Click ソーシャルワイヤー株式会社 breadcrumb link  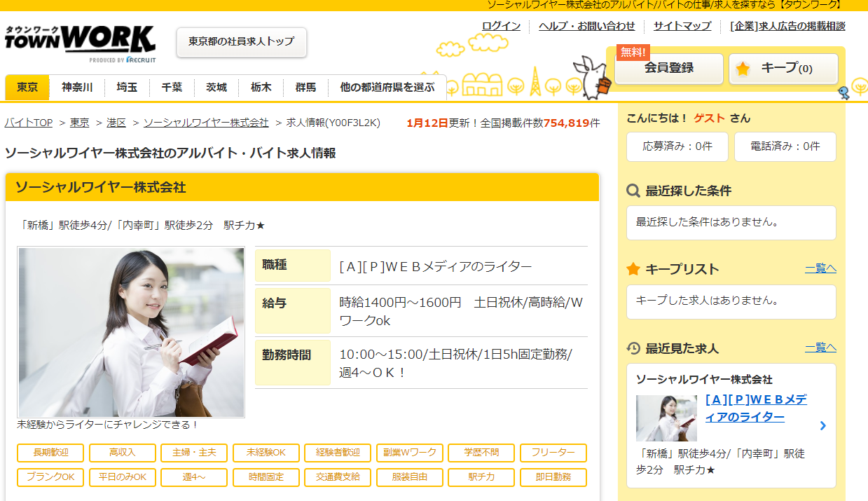point(206,123)
